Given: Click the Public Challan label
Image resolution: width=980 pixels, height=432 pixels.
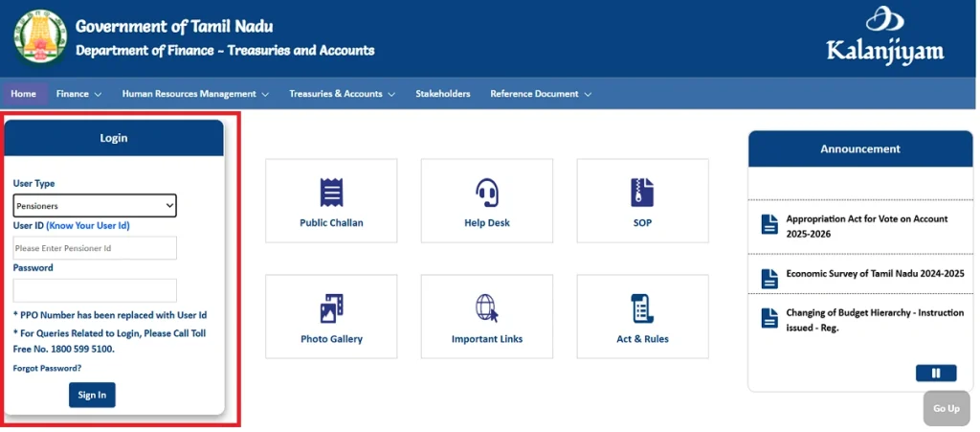Looking at the screenshot, I should point(331,222).
